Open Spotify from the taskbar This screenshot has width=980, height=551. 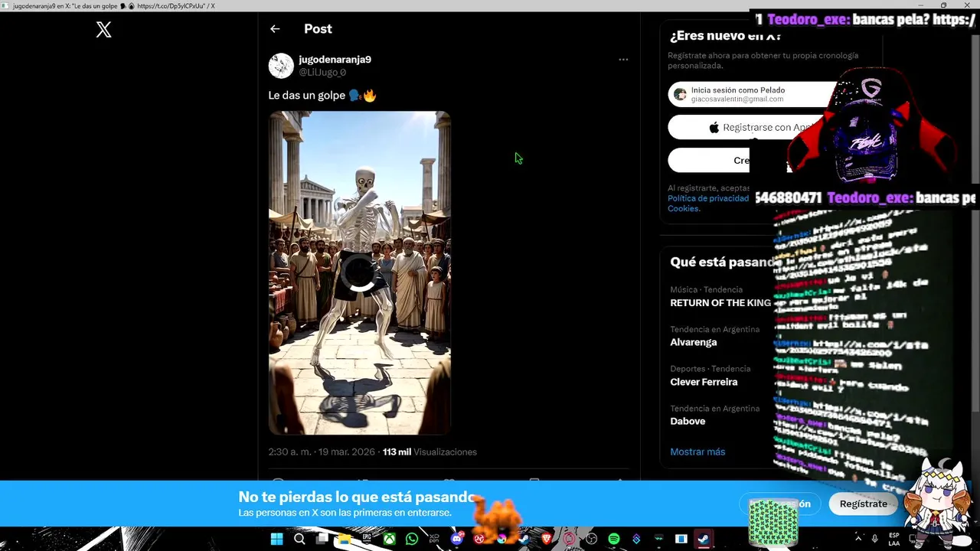[614, 540]
